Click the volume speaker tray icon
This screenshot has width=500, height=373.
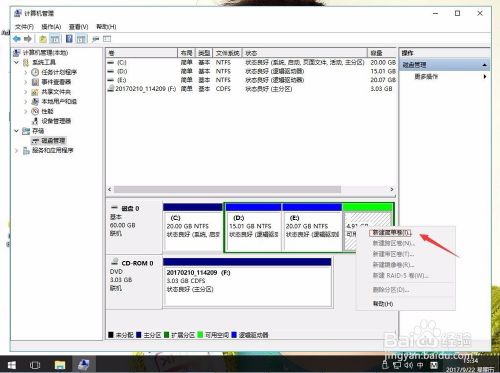tap(408, 365)
